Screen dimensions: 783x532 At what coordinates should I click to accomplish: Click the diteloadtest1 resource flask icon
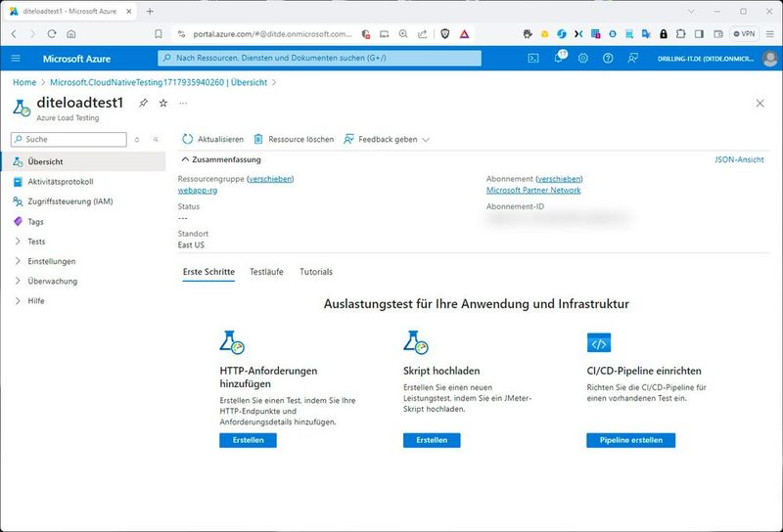[x=22, y=108]
